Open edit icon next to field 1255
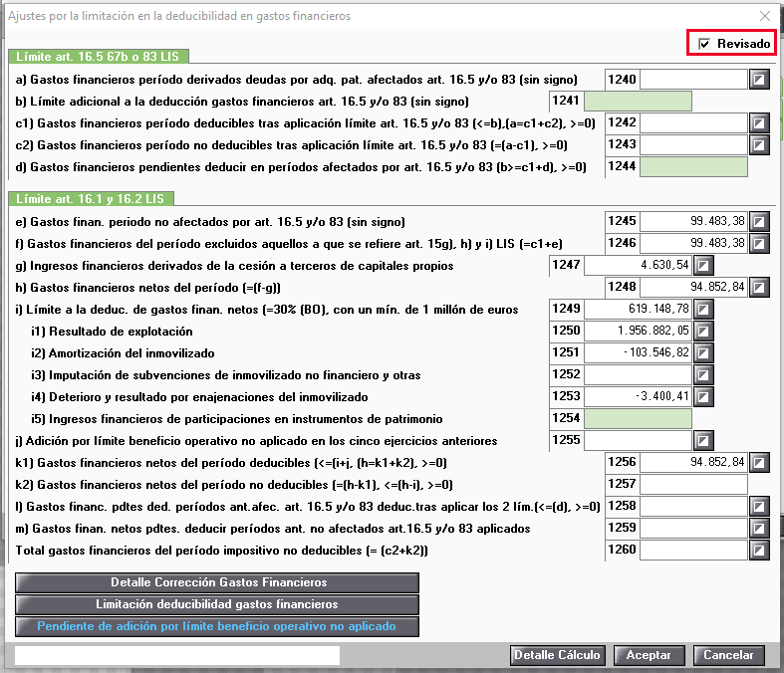 703,441
